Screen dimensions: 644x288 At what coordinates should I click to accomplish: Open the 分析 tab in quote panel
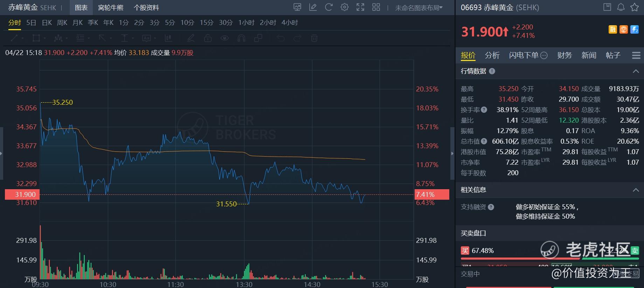pyautogui.click(x=492, y=55)
